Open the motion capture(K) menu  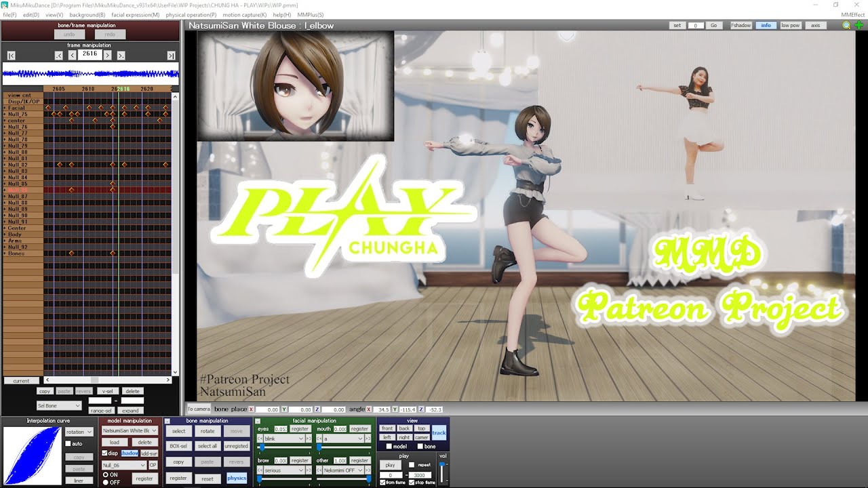244,14
